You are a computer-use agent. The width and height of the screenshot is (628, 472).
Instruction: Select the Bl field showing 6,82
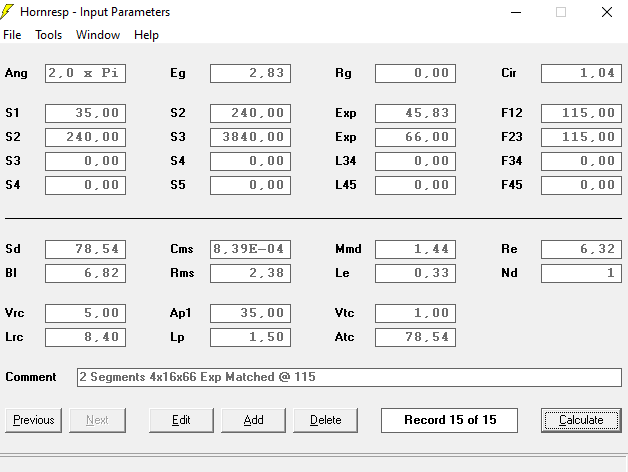(x=85, y=273)
